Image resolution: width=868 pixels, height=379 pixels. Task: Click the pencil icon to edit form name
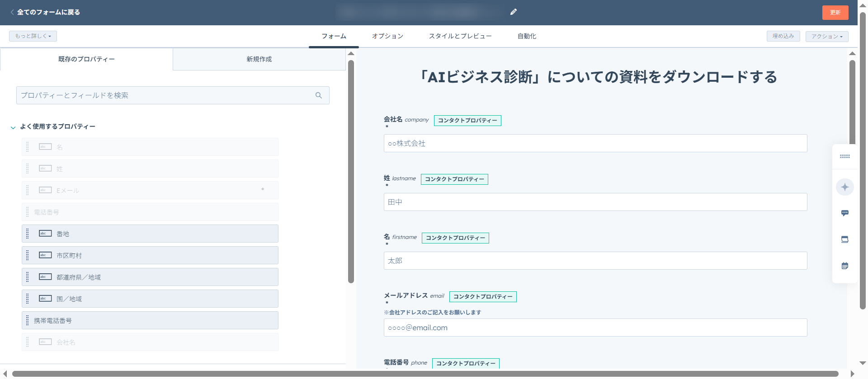(x=514, y=12)
